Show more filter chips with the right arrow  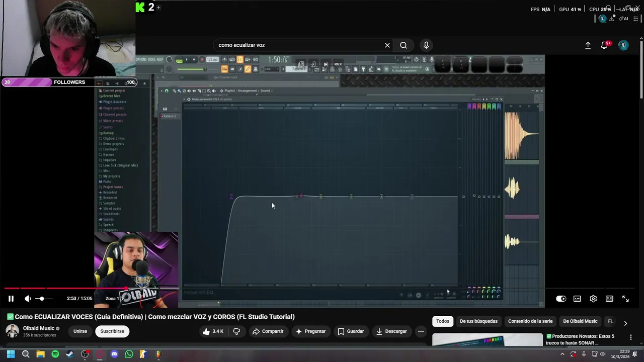[625, 323]
